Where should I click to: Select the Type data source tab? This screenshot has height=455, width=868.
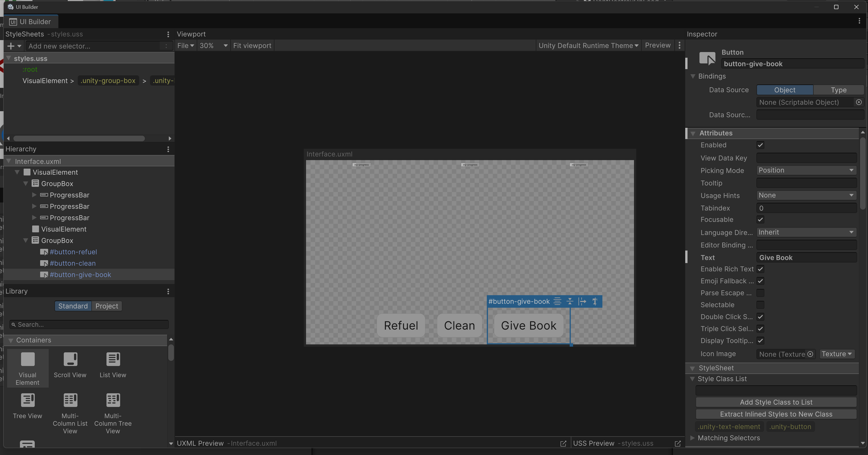[x=838, y=90]
